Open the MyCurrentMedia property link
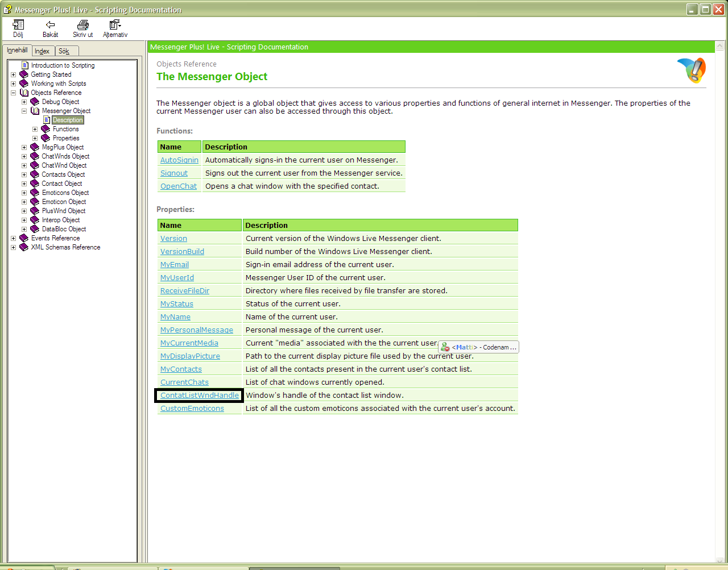728x570 pixels. click(x=189, y=343)
